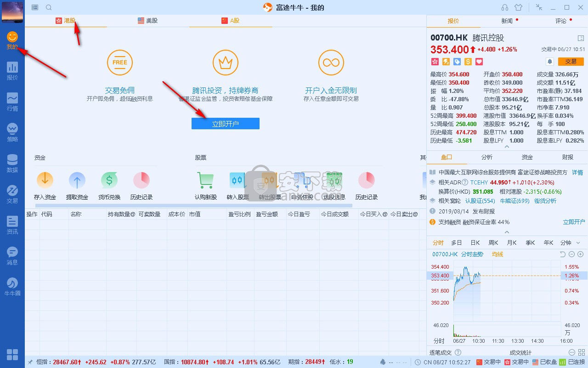This screenshot has width=588, height=368.
Task: Open the 资讯 news sidebar icon
Action: tap(12, 225)
